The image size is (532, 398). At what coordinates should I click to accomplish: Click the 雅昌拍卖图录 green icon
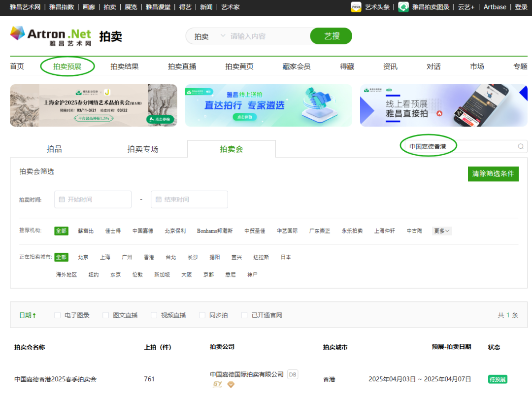point(403,7)
